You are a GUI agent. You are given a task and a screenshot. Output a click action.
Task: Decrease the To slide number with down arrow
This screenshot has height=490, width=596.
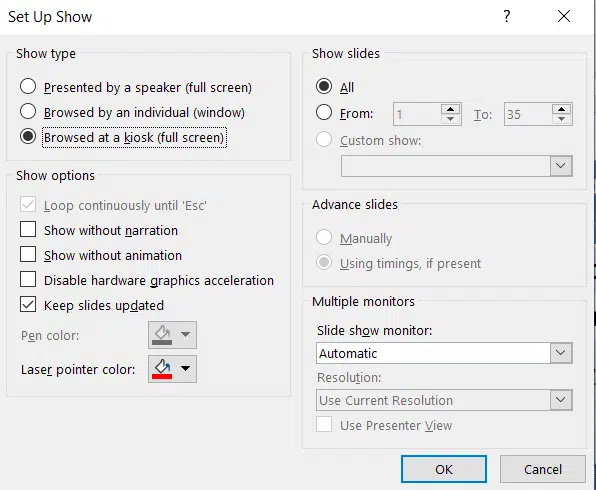561,119
